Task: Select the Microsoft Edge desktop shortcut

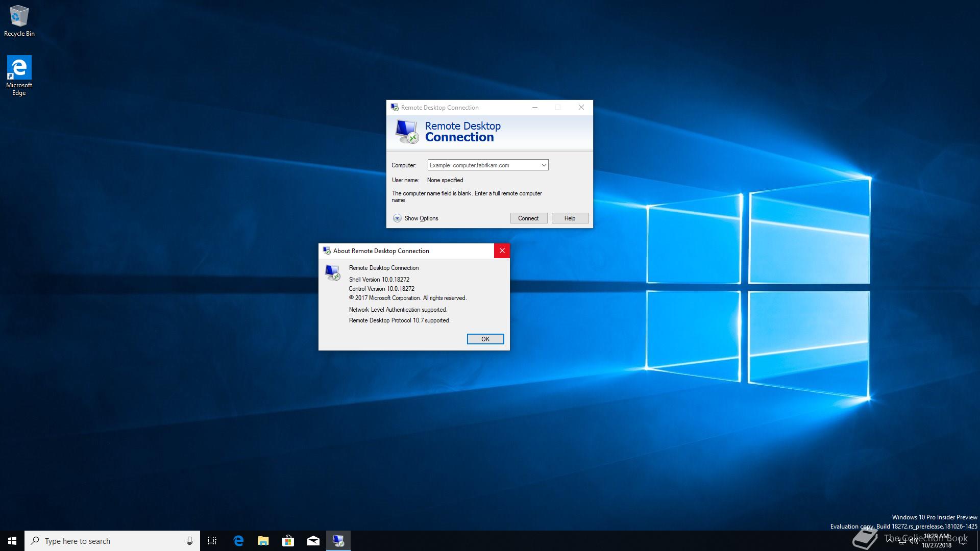Action: click(19, 76)
